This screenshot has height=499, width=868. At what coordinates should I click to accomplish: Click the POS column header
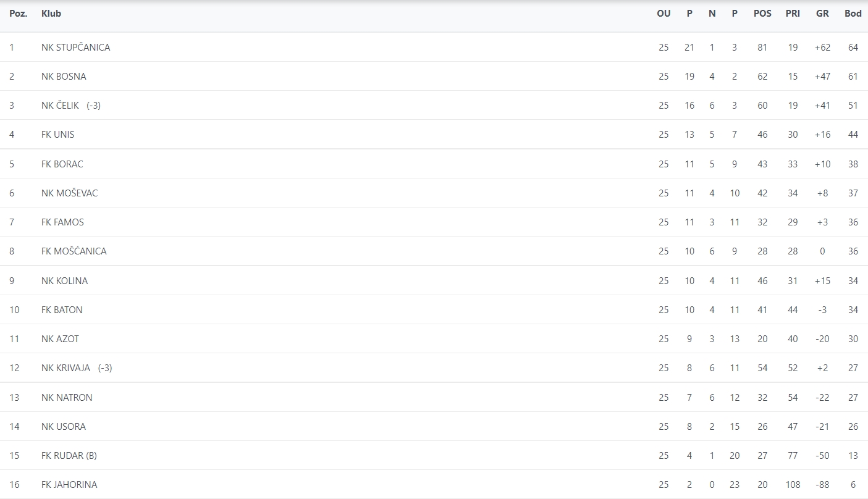click(762, 14)
